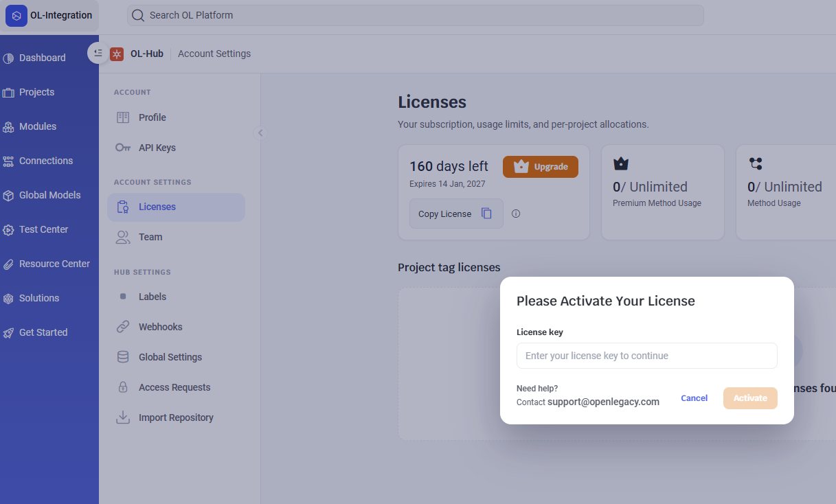Click the OL-Integration workspace name
The width and height of the screenshot is (836, 504).
click(61, 15)
